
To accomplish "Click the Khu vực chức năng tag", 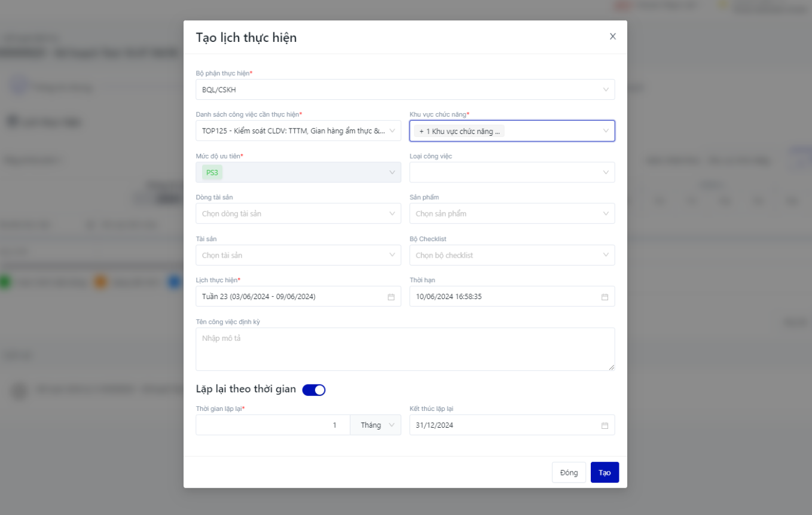I will click(x=459, y=131).
